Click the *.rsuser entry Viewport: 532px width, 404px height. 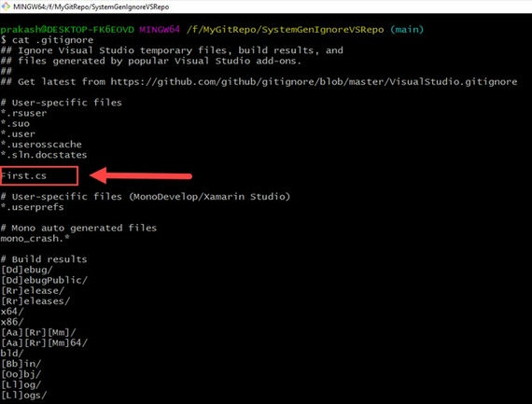(x=23, y=113)
